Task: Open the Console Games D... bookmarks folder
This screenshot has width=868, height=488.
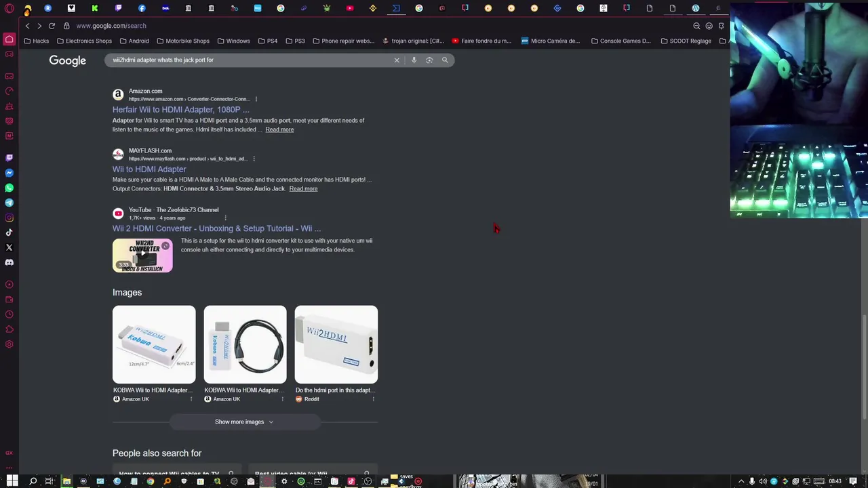Action: pos(621,41)
